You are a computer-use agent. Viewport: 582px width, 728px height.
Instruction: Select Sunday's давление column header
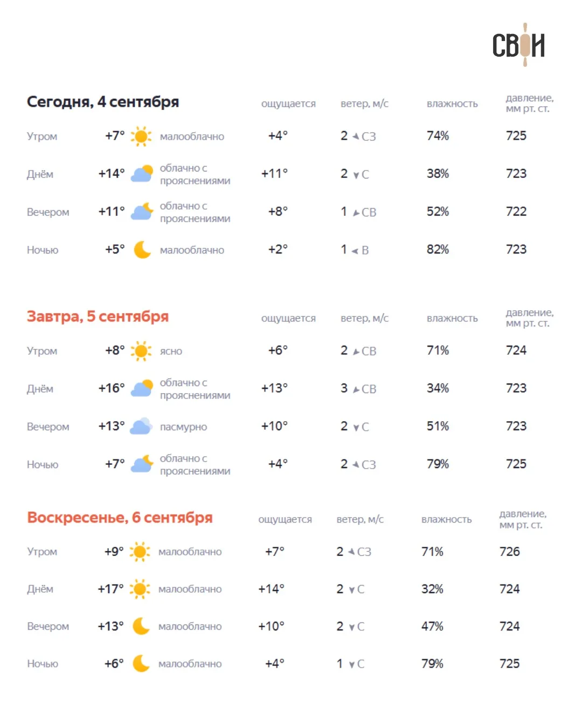[x=523, y=519]
